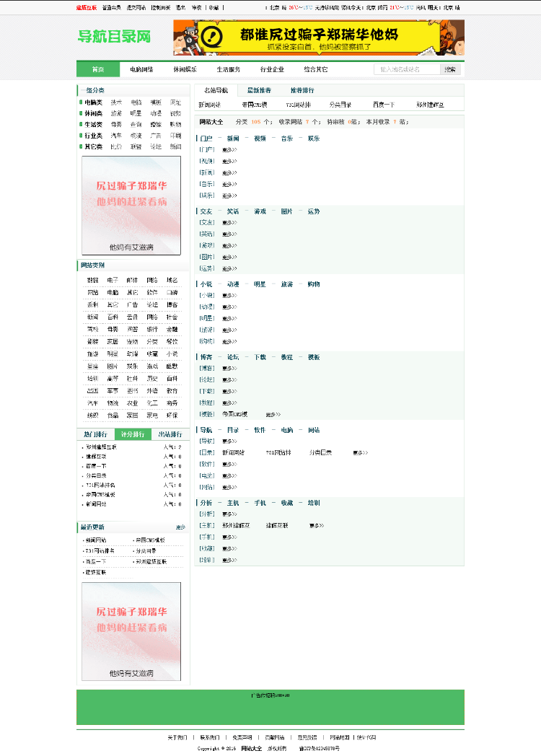Screen dimensions: 541x756
Task: Switch to the 最新推荐 tab
Action: (x=259, y=90)
